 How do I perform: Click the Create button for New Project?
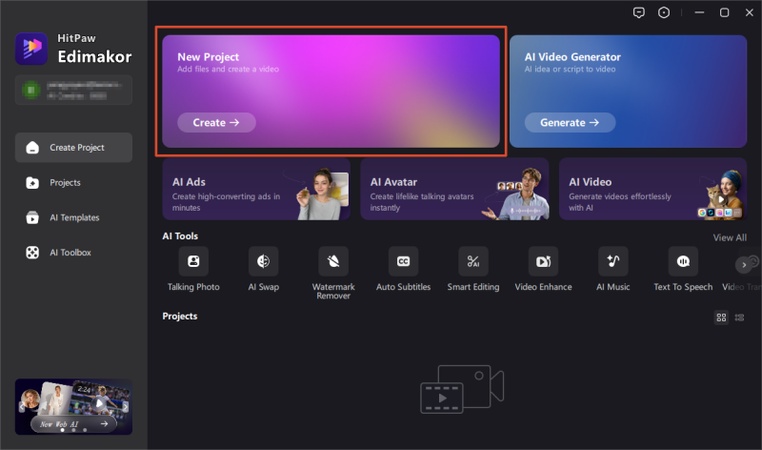[216, 122]
